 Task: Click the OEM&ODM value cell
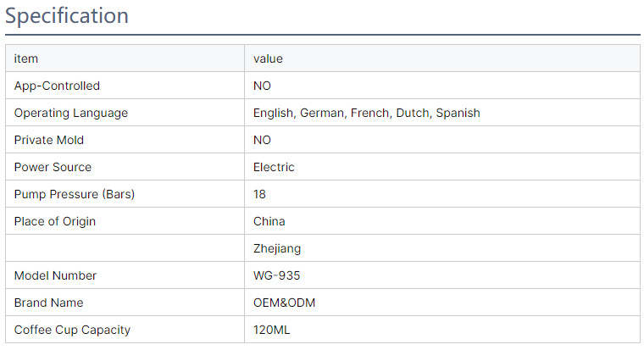click(284, 303)
